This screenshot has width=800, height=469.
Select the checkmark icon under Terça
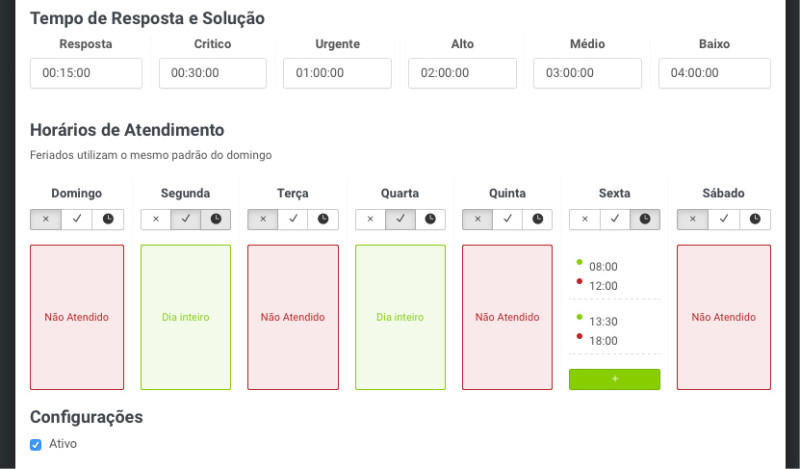coord(293,219)
